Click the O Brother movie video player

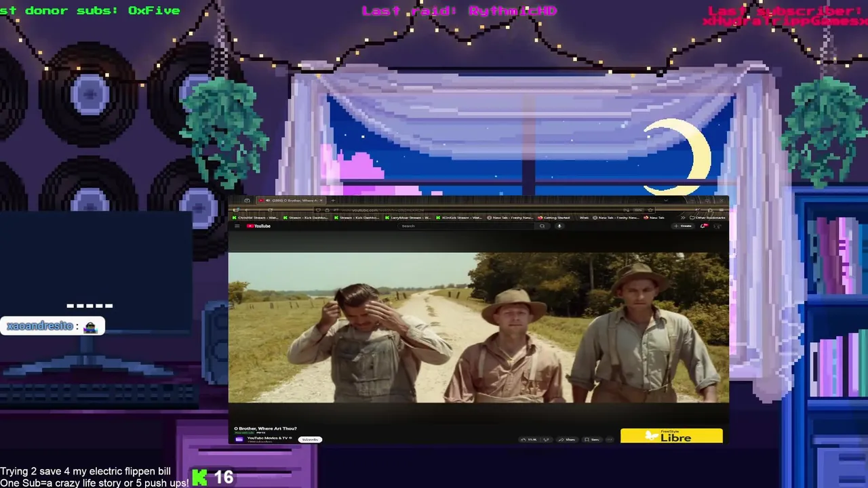[x=479, y=327]
